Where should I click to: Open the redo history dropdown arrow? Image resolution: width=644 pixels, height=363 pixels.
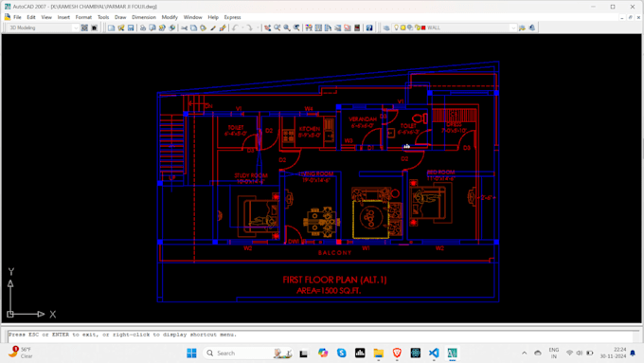click(258, 27)
